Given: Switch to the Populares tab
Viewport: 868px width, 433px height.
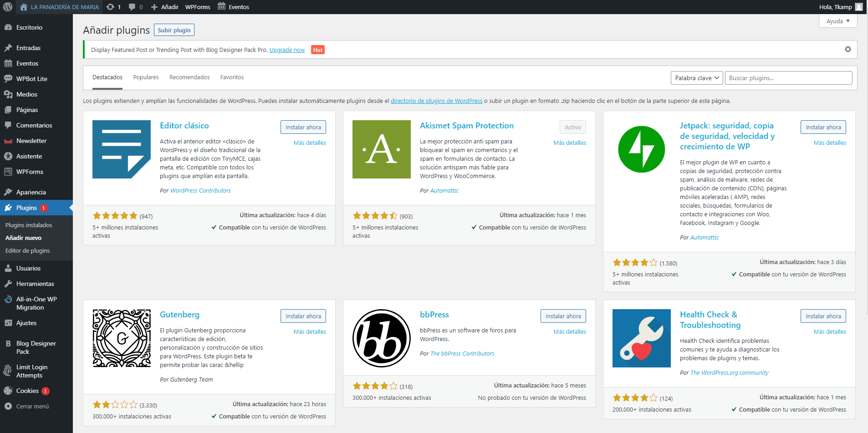Looking at the screenshot, I should (x=146, y=77).
